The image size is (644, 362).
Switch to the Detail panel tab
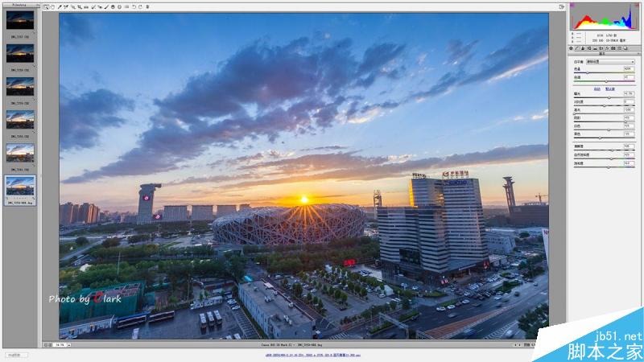(x=583, y=48)
